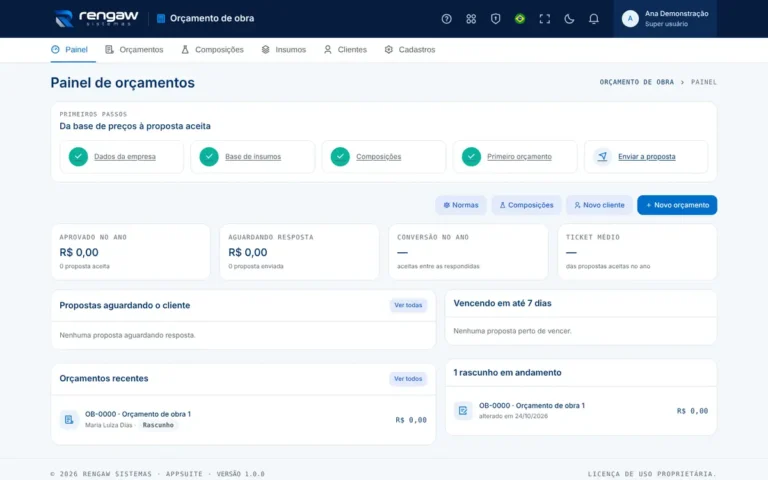Click the Primeiro orçamento green checkmark
The image size is (768, 480).
pos(471,157)
